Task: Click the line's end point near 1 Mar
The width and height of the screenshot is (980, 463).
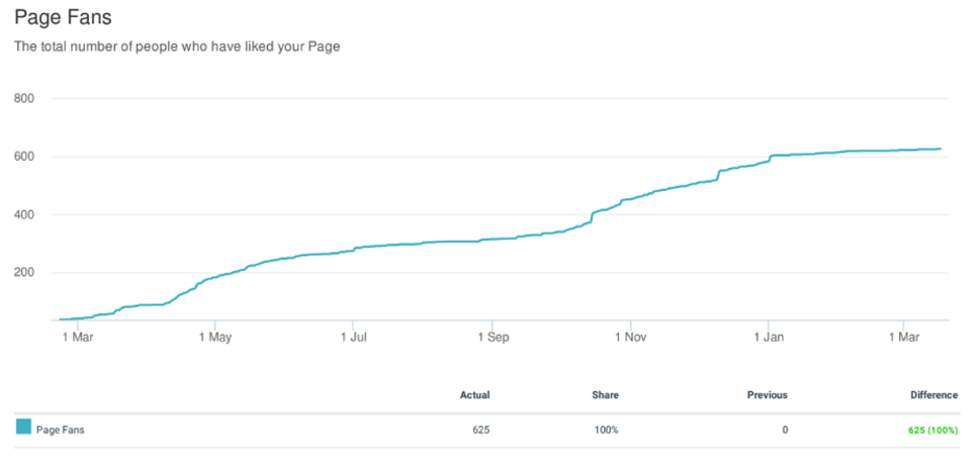Action: point(941,149)
